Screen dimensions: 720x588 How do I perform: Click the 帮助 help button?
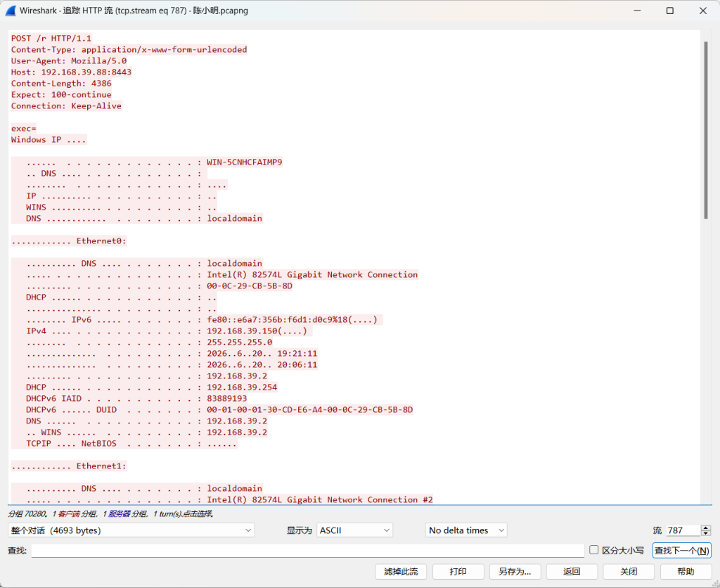tap(686, 571)
